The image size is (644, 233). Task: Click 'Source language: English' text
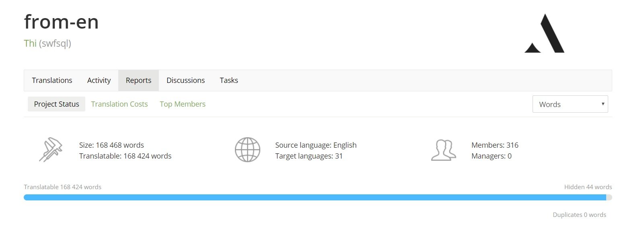pyautogui.click(x=316, y=145)
